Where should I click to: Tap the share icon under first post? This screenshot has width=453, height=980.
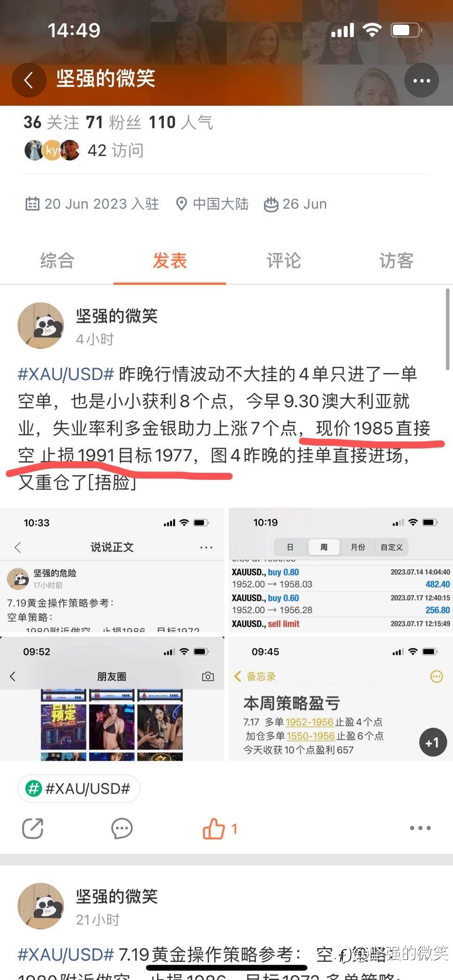coord(33,828)
